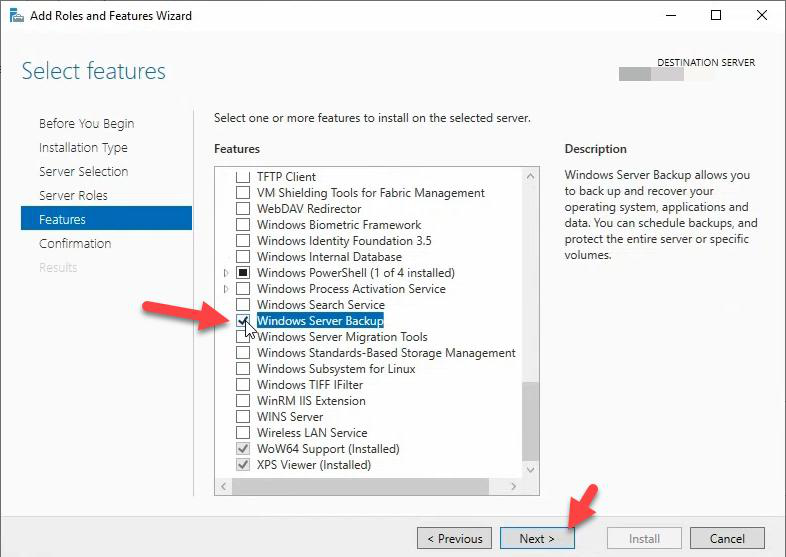Check the Windows Biometric Framework box

[243, 225]
